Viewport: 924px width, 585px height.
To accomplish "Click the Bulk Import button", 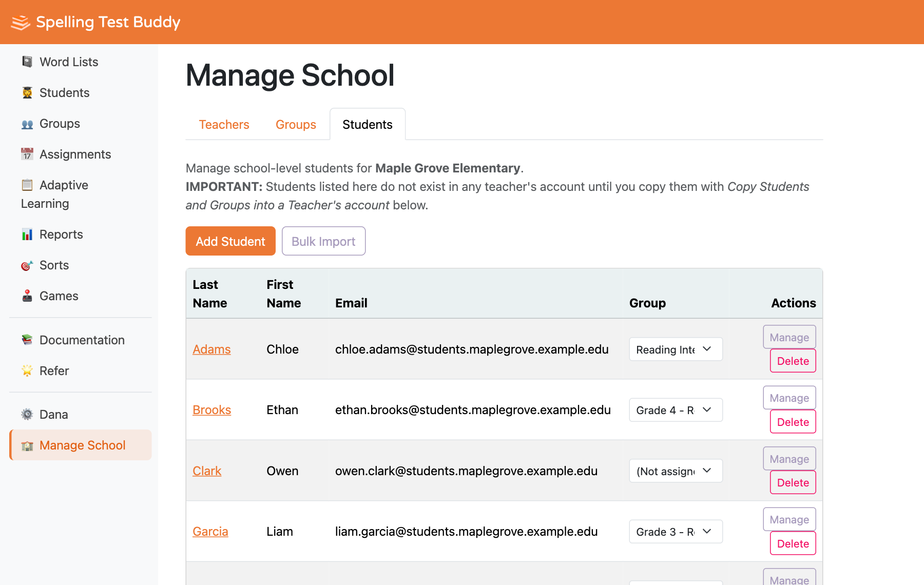I will coord(323,241).
